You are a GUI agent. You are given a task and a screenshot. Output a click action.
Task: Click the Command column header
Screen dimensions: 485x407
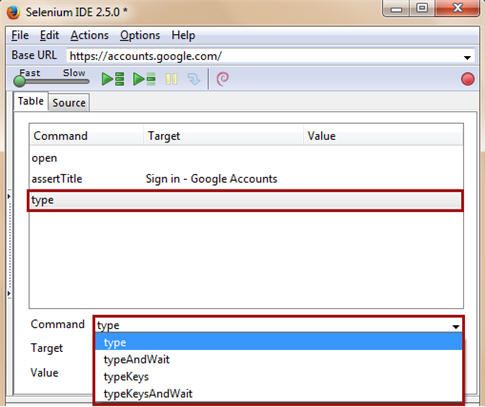(x=86, y=136)
